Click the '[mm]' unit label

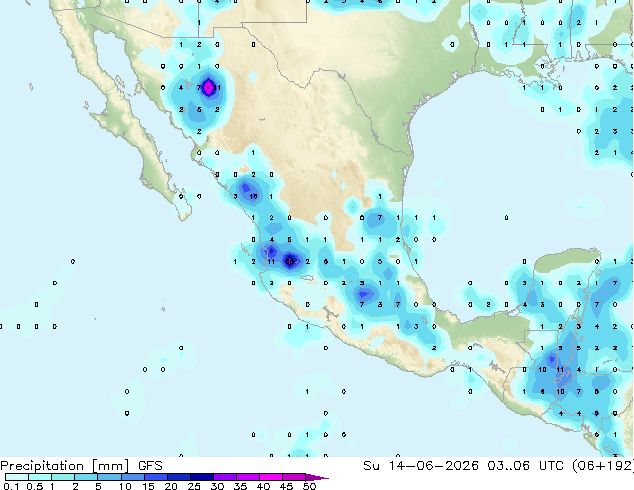pos(111,466)
